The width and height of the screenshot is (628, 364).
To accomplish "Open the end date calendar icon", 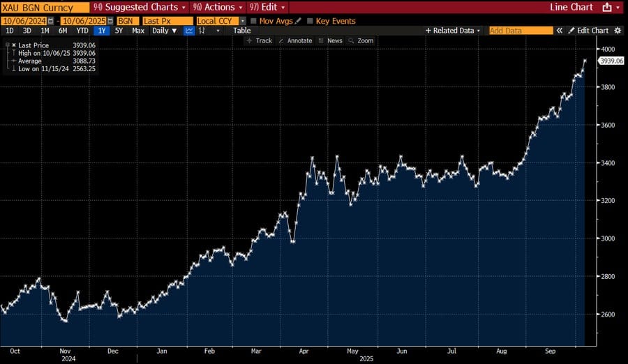I will (x=110, y=21).
